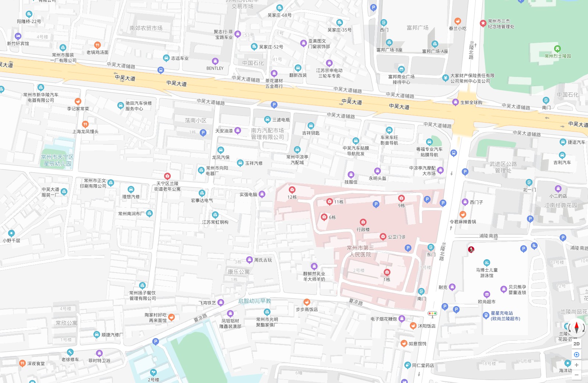The image size is (588, 383).
Task: Rotate map clockwise using compass right arrow
Action: [583, 327]
